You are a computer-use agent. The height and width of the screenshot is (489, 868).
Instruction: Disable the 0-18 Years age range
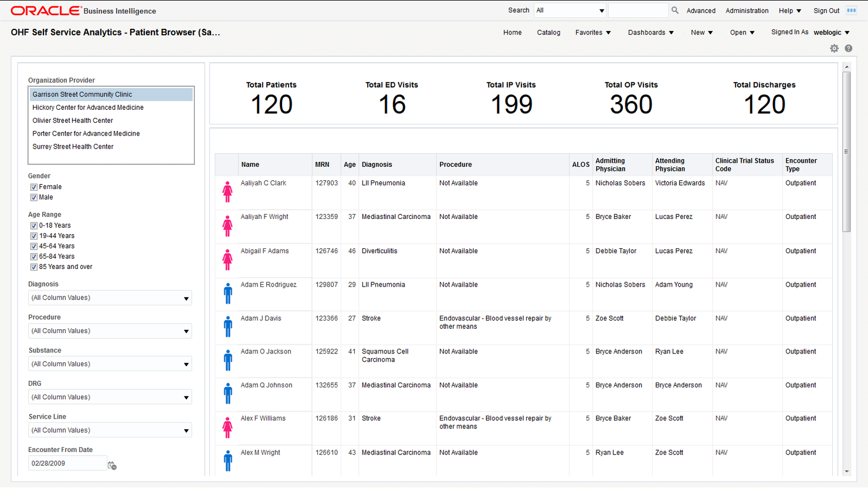34,225
